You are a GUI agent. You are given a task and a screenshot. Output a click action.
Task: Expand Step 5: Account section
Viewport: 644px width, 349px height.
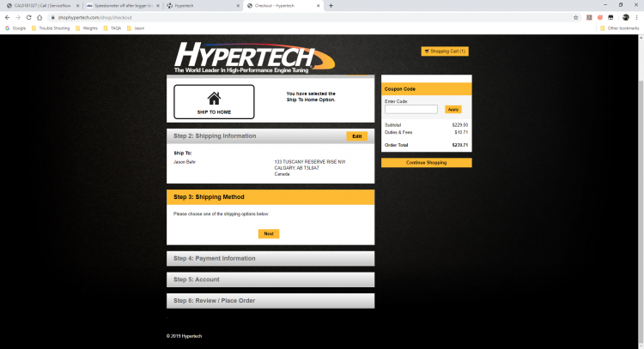[x=270, y=280]
